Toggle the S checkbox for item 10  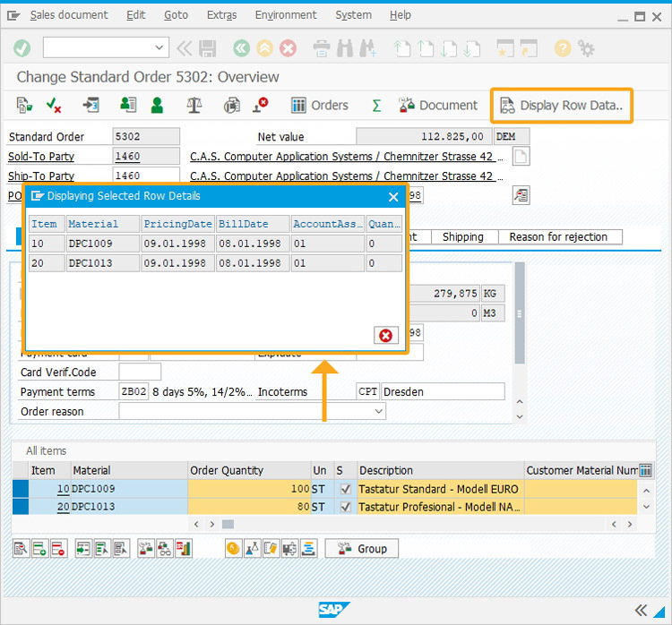click(346, 489)
